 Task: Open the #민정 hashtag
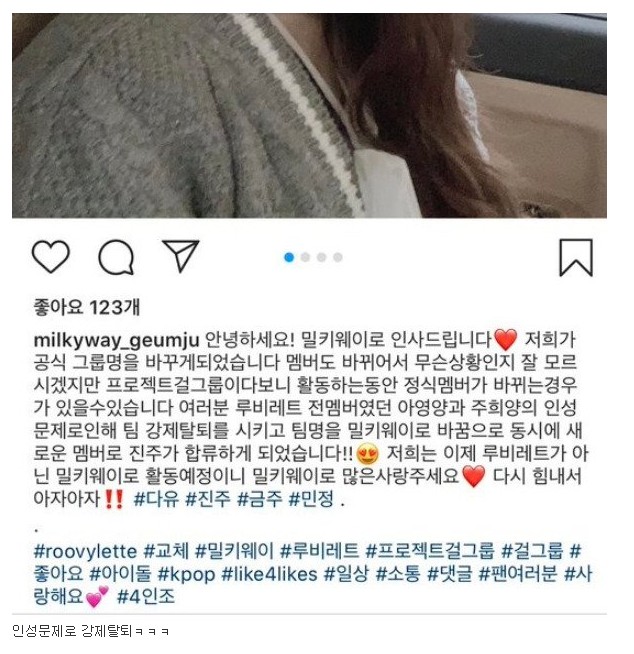click(x=311, y=498)
